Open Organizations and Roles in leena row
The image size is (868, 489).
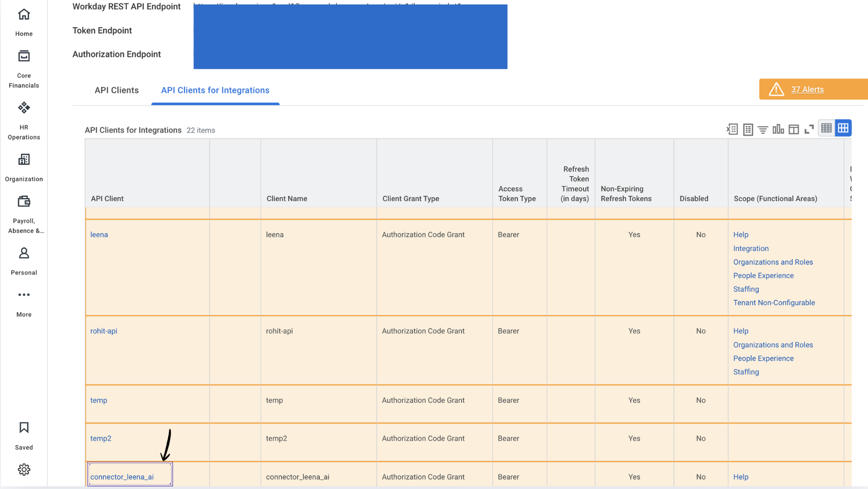point(773,262)
